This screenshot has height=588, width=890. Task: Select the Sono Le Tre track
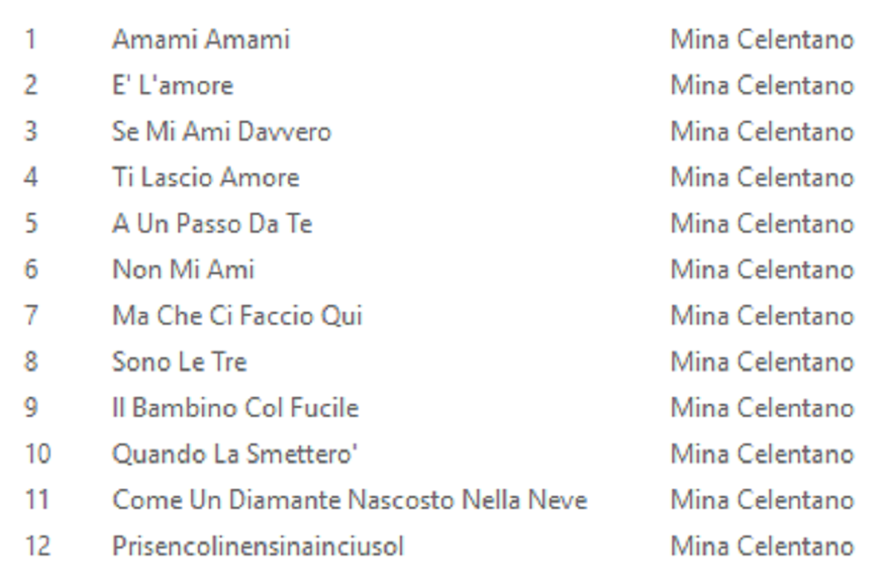coord(179,361)
